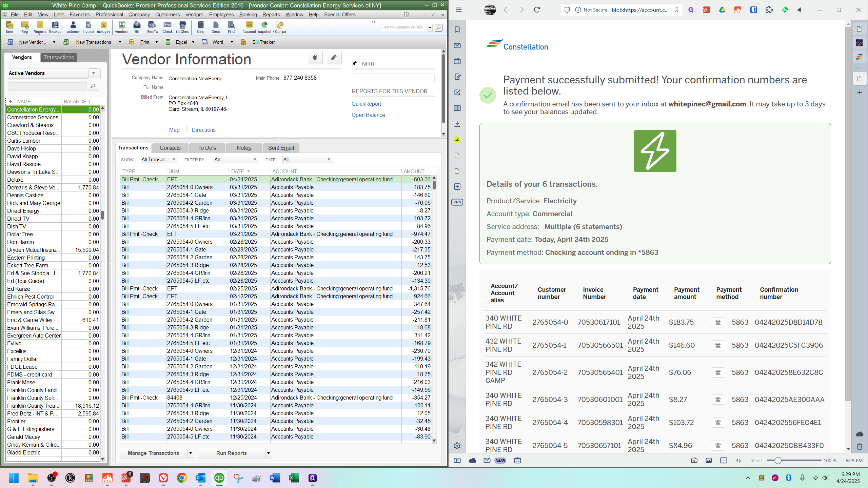Open Bill Tracker from vendor toolbar
Screen dimensions: 868x488
pyautogui.click(x=263, y=42)
